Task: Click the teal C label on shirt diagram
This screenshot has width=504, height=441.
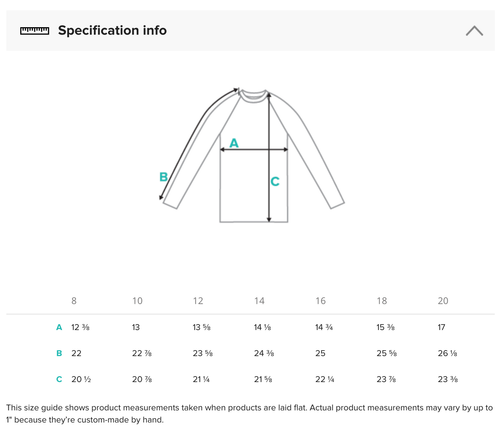Action: point(275,181)
